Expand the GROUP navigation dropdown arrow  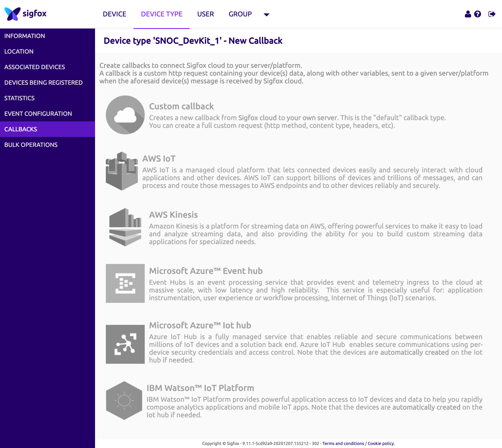coord(266,15)
